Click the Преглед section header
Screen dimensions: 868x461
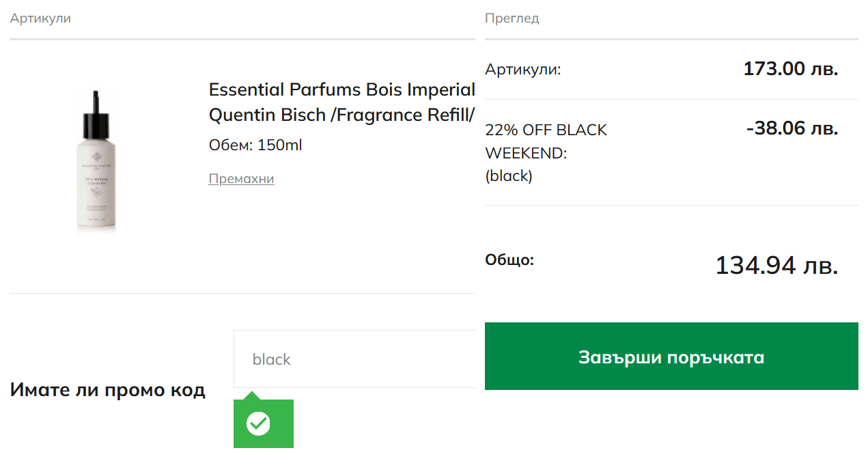click(x=512, y=18)
